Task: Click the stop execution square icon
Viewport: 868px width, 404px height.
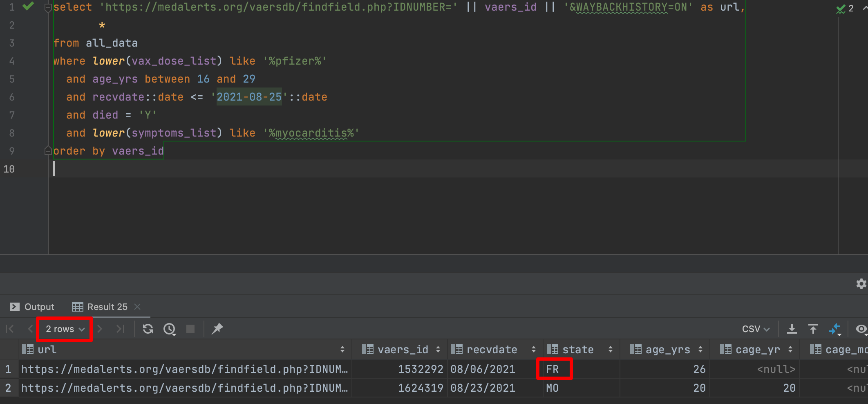Action: coord(190,329)
